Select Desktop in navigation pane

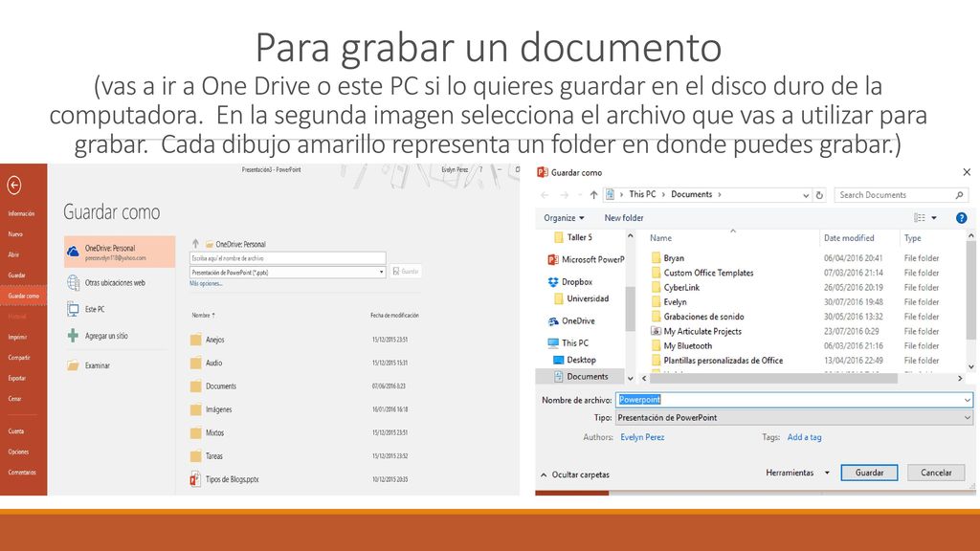point(575,360)
